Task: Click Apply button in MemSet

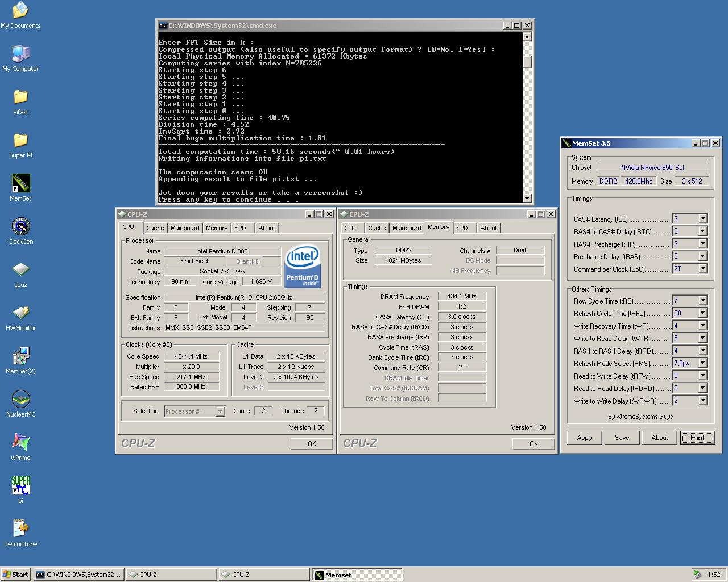Action: 585,438
